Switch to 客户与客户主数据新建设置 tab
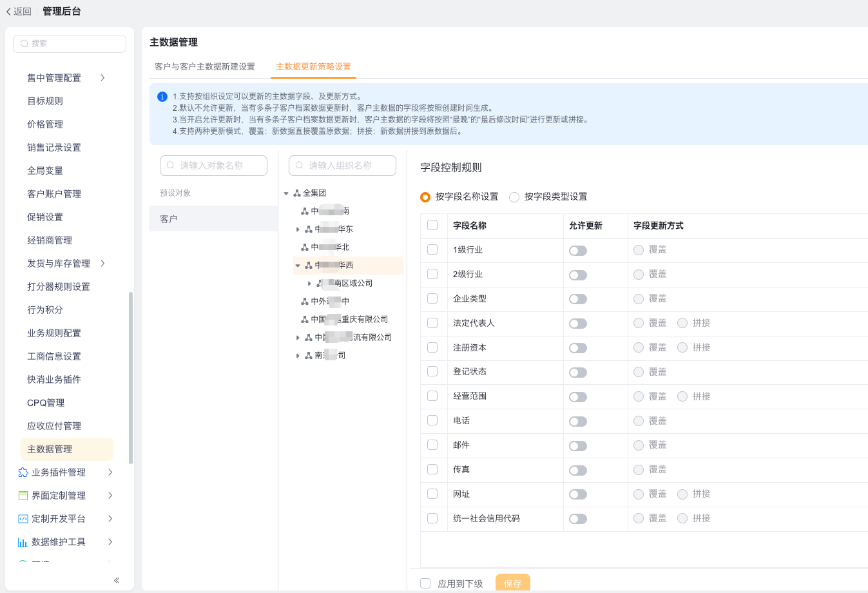This screenshot has width=868, height=593. click(x=205, y=66)
